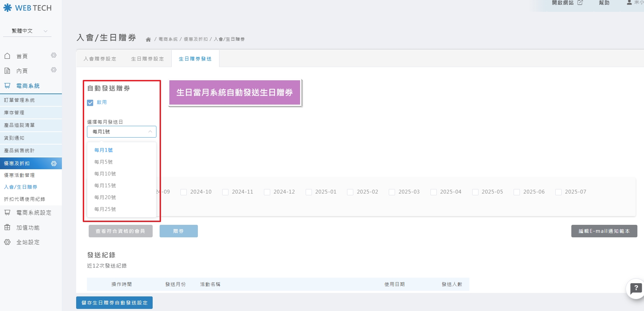Go to 折扣代碼使用紀錄 in sidebar

pyautogui.click(x=24, y=199)
